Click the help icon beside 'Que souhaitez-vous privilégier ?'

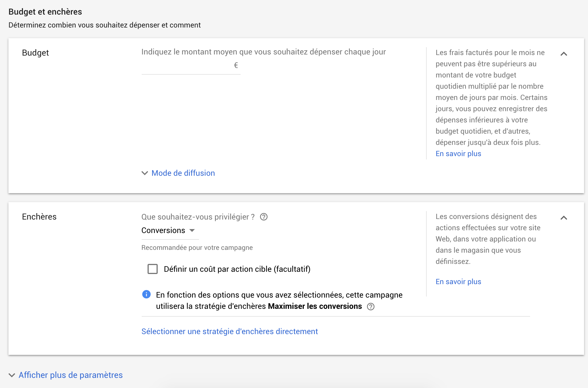pos(264,217)
